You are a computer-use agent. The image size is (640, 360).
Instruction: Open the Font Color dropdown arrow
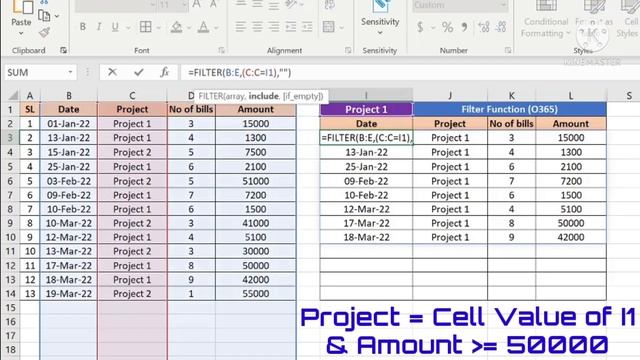[216, 28]
